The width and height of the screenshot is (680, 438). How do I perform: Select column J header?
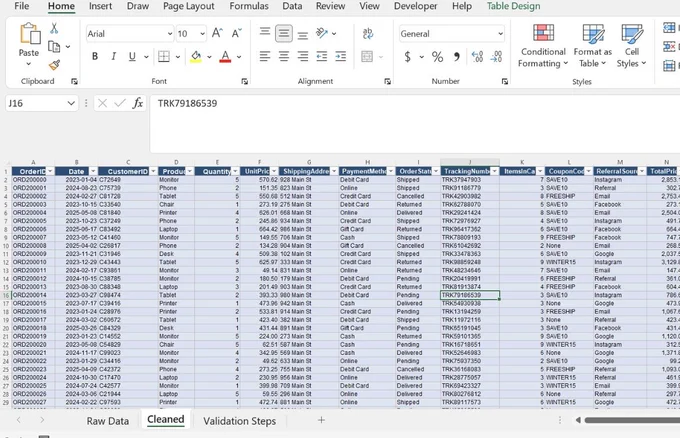470,162
